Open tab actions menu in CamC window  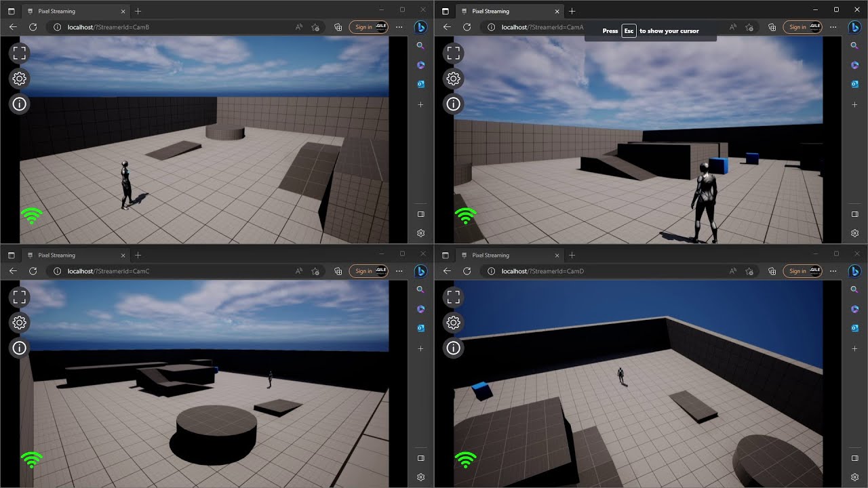[x=11, y=255]
